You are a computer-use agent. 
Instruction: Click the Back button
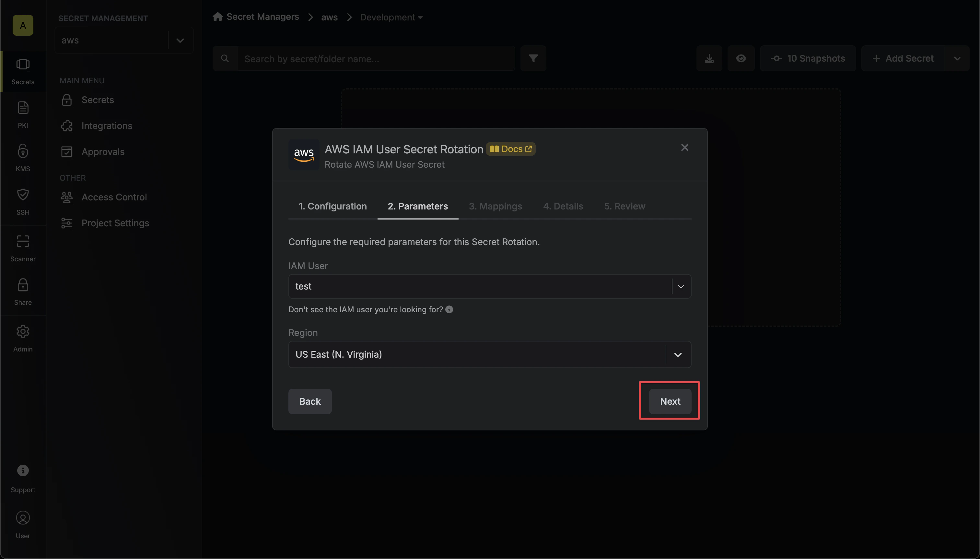tap(310, 401)
